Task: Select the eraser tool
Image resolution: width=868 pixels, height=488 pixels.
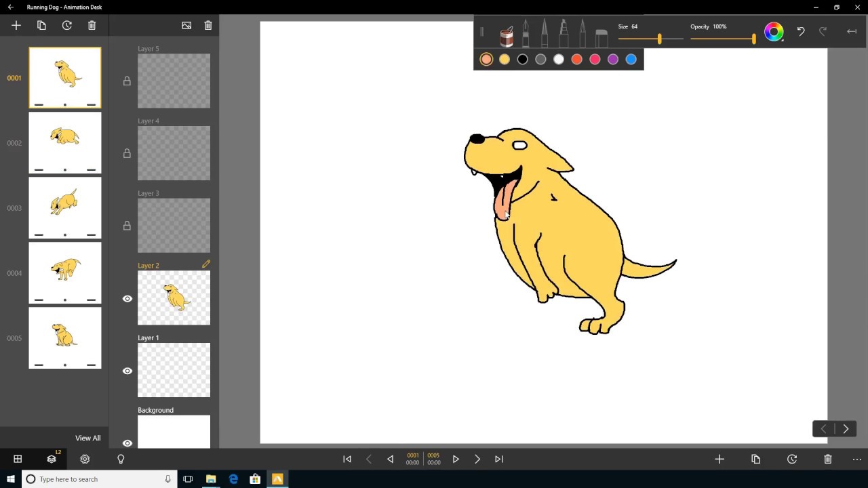Action: point(601,37)
